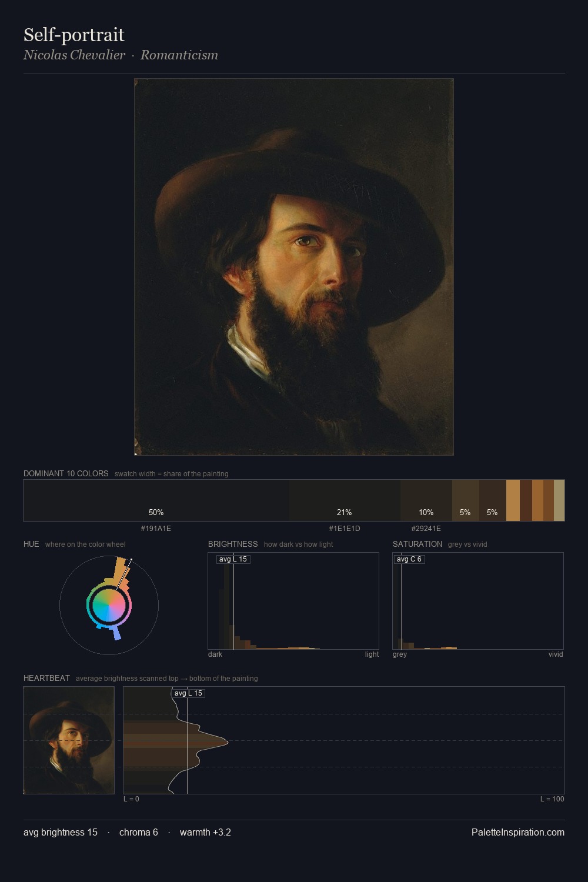588x882 pixels.
Task: Click artist name 'Nicolas Chevalier'
Action: point(74,55)
